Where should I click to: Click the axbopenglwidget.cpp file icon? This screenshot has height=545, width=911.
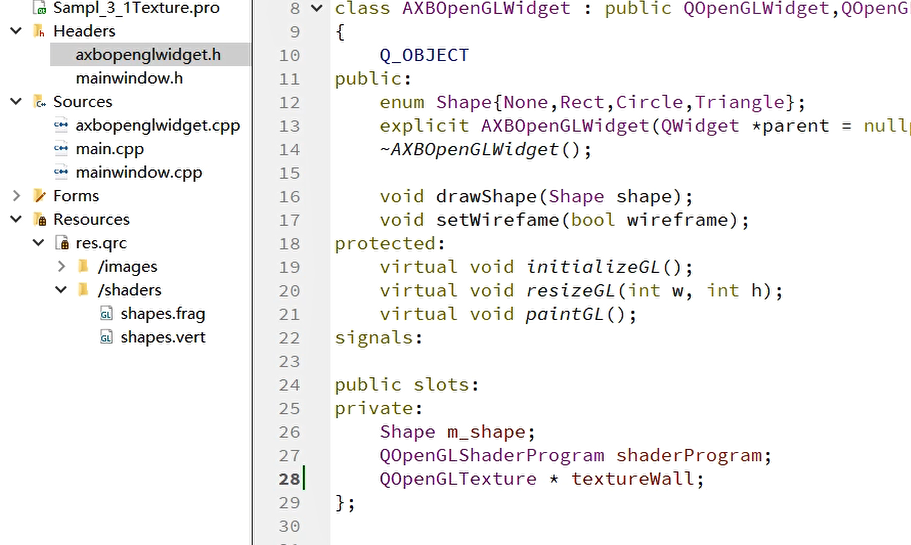tap(61, 125)
